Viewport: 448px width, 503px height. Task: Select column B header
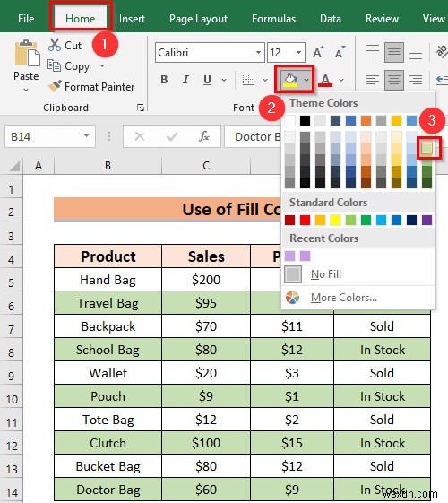coord(108,166)
